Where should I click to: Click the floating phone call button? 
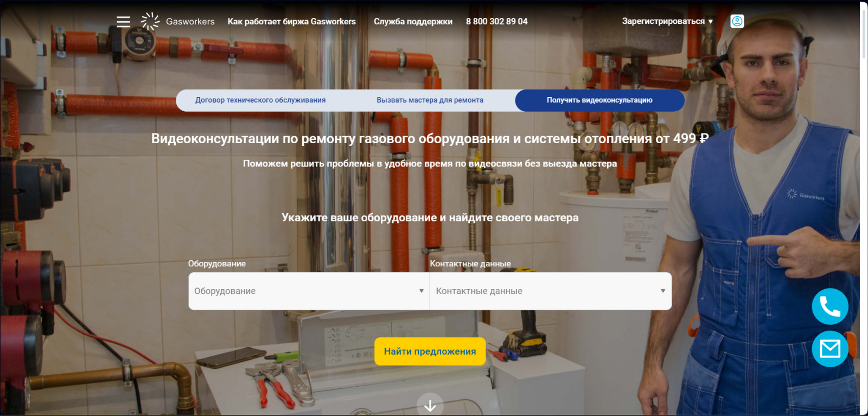830,306
